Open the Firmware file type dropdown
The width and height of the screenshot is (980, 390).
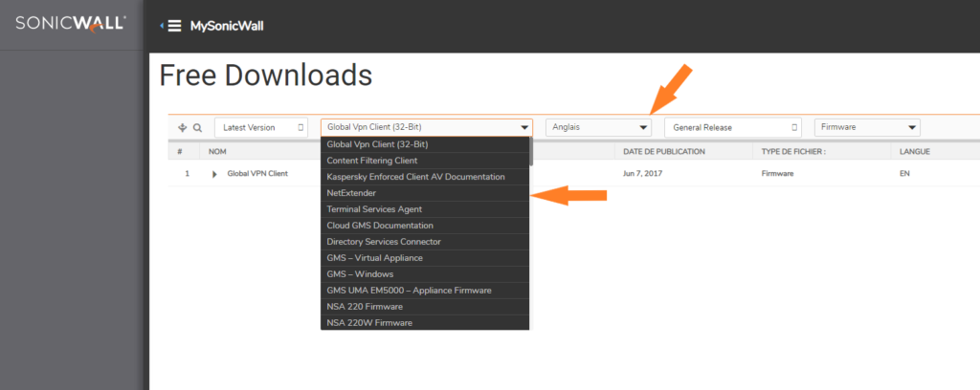pyautogui.click(x=866, y=127)
